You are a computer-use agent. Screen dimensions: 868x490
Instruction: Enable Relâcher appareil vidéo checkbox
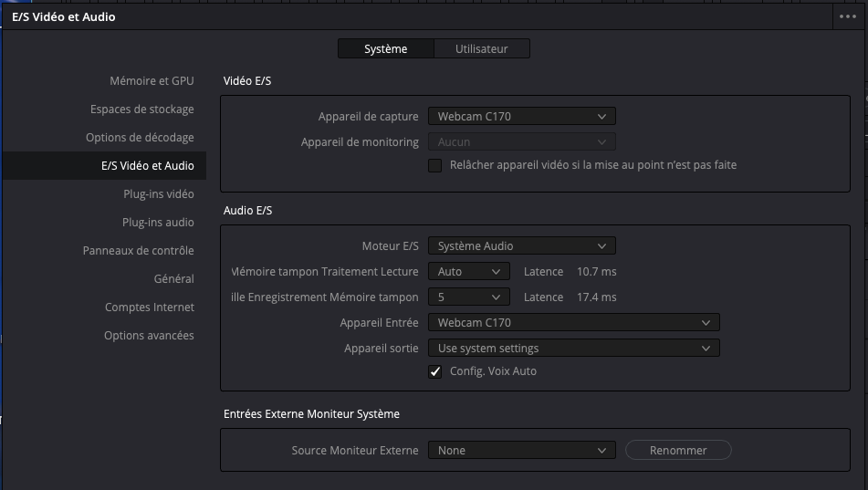435,165
